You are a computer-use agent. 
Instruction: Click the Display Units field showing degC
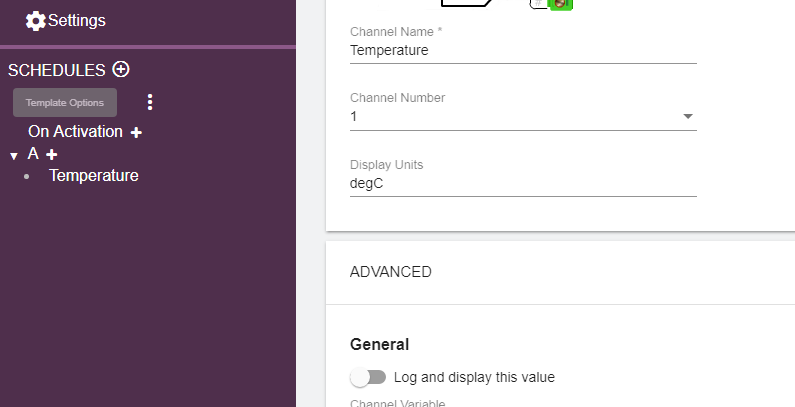pos(522,183)
